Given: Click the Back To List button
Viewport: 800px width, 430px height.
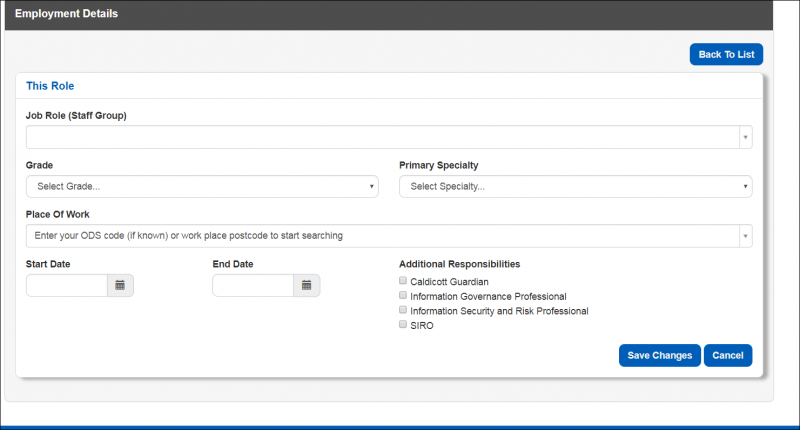Looking at the screenshot, I should (726, 54).
